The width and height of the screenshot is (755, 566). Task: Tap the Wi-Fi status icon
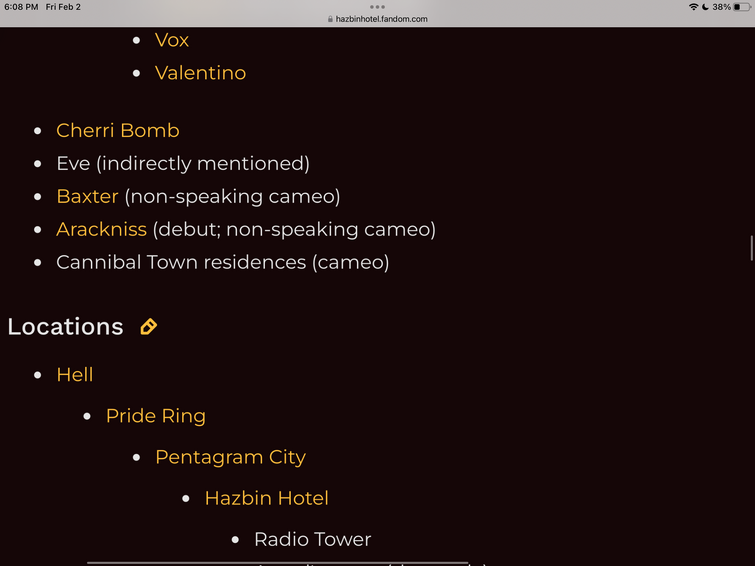tap(693, 7)
